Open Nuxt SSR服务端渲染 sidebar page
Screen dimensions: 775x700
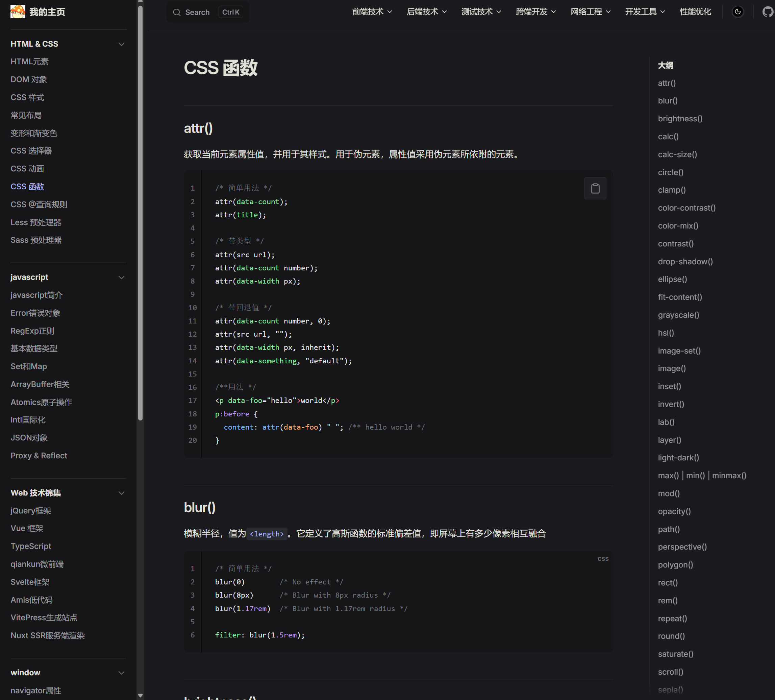tap(48, 636)
